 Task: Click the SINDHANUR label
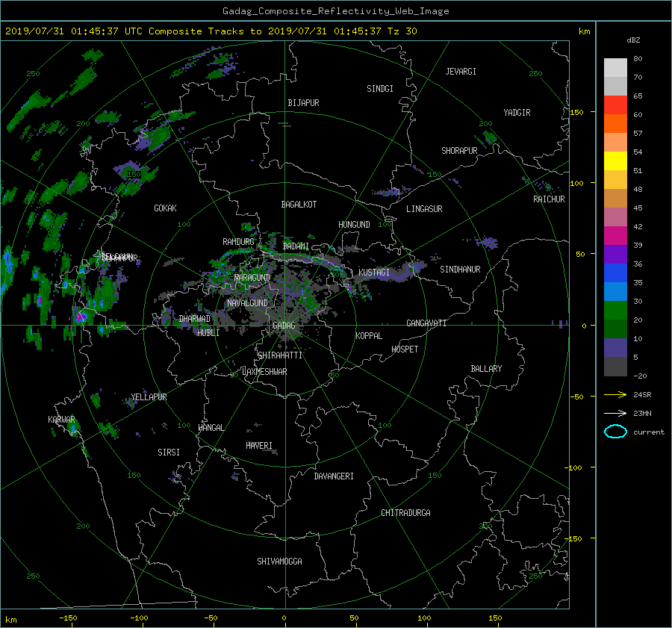(x=460, y=270)
